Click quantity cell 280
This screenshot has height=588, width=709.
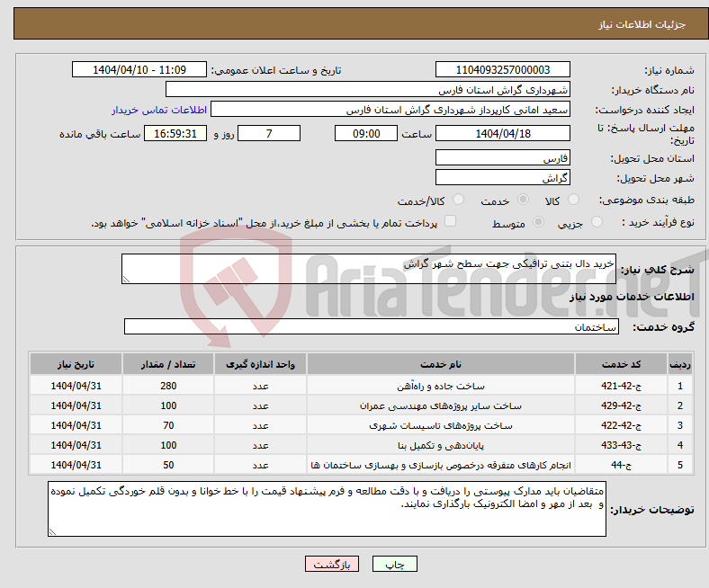168,386
